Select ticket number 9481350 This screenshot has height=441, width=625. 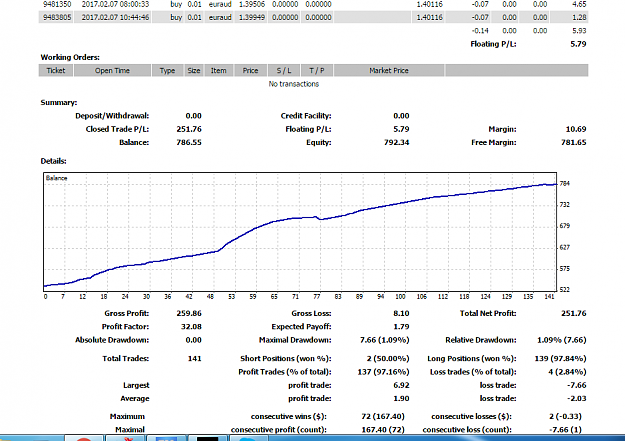(57, 4)
